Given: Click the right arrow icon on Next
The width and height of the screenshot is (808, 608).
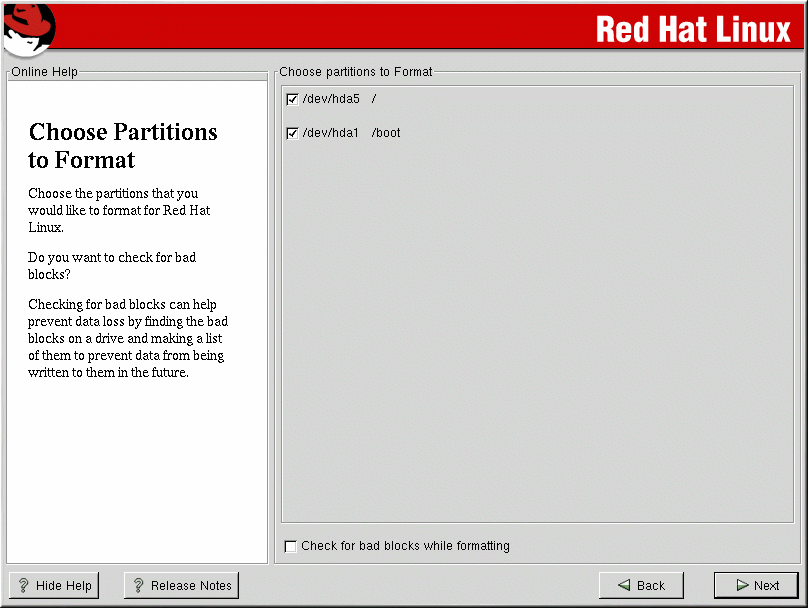Looking at the screenshot, I should coord(742,586).
